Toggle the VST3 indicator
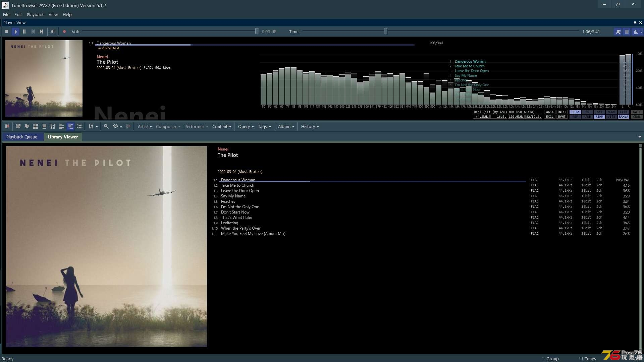Viewport: 644px width, 362px height. tap(611, 117)
